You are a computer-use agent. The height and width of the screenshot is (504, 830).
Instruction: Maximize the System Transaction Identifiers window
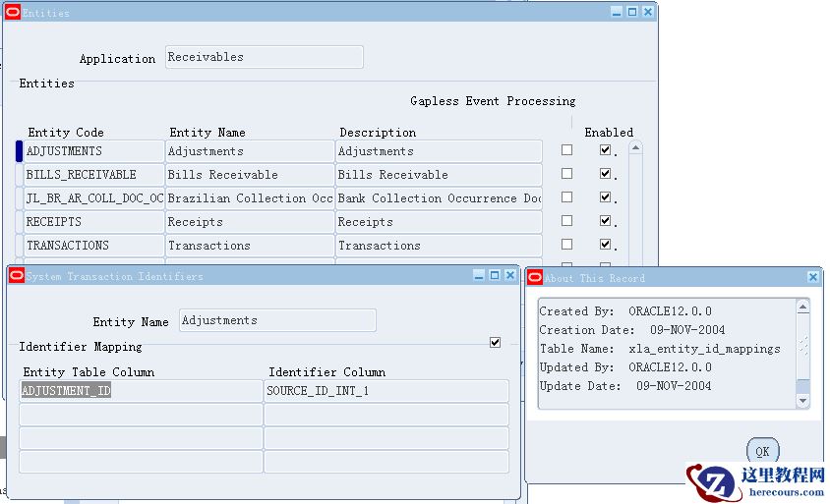(495, 276)
